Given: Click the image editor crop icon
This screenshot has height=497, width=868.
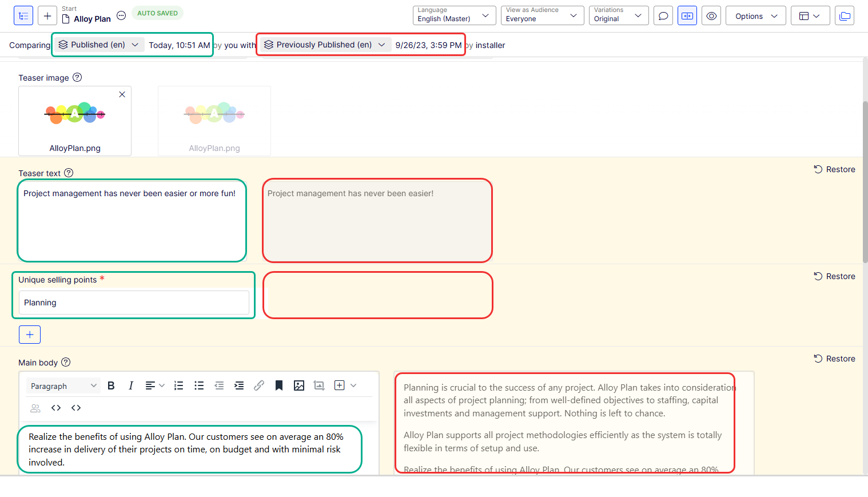Looking at the screenshot, I should (x=319, y=386).
